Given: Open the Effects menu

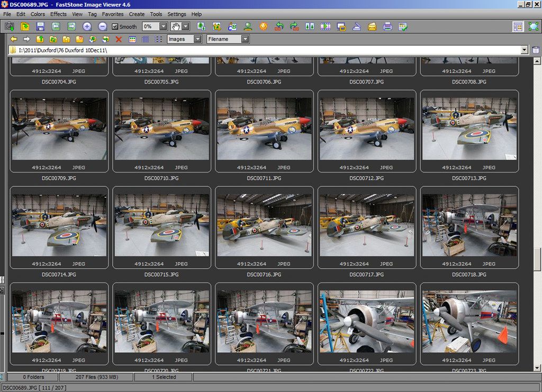Looking at the screenshot, I should tap(58, 14).
